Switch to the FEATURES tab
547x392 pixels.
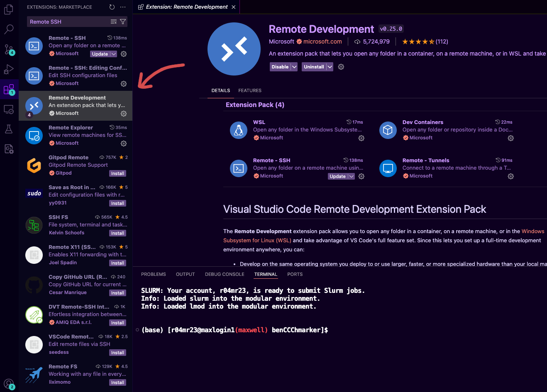[250, 90]
